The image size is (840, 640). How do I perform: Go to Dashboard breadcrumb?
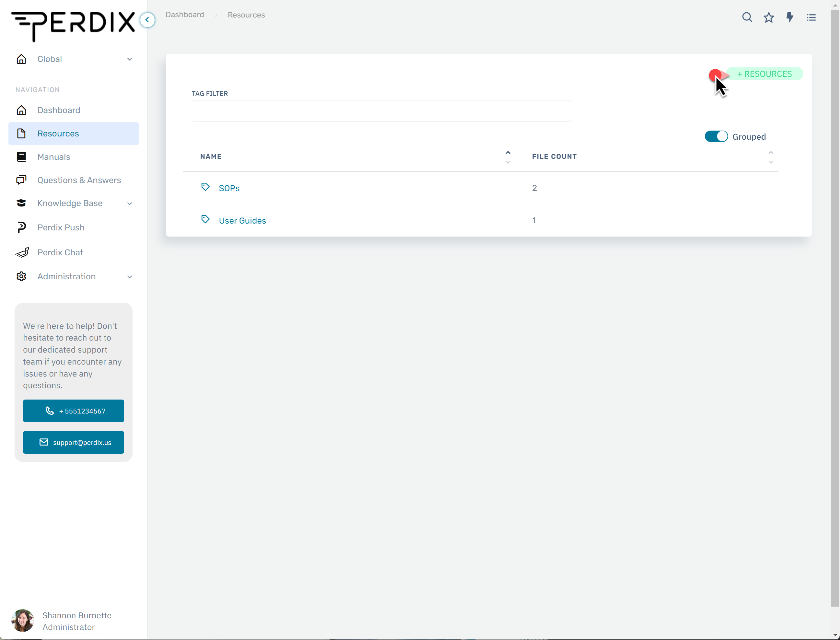pyautogui.click(x=185, y=15)
